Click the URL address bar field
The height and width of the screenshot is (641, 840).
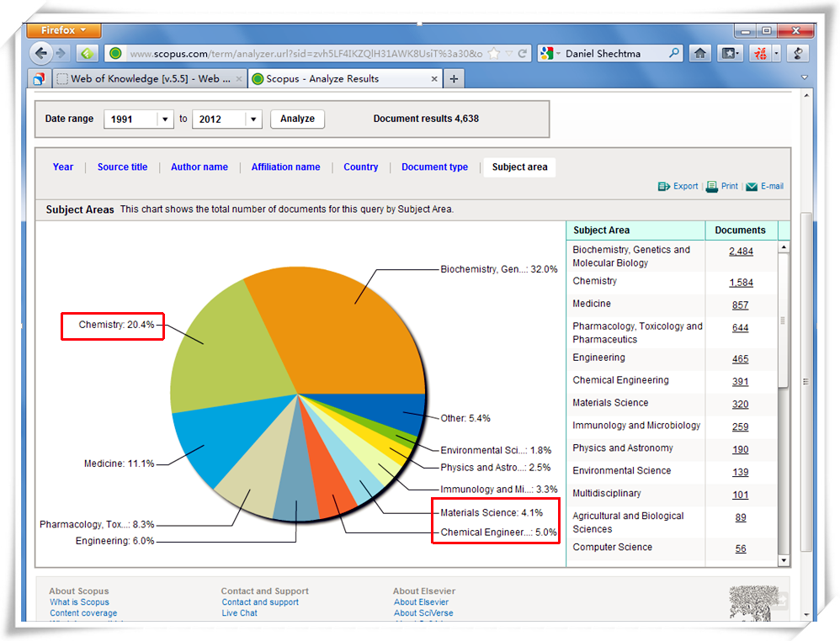(x=303, y=53)
